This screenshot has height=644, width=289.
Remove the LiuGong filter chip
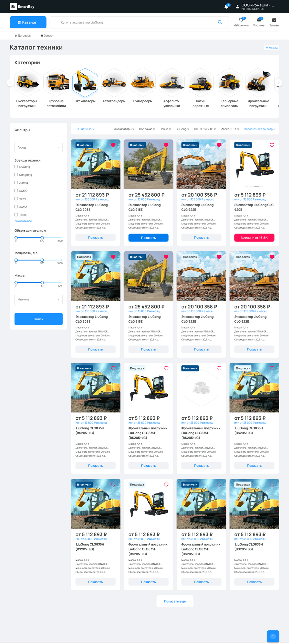pyautogui.click(x=188, y=129)
